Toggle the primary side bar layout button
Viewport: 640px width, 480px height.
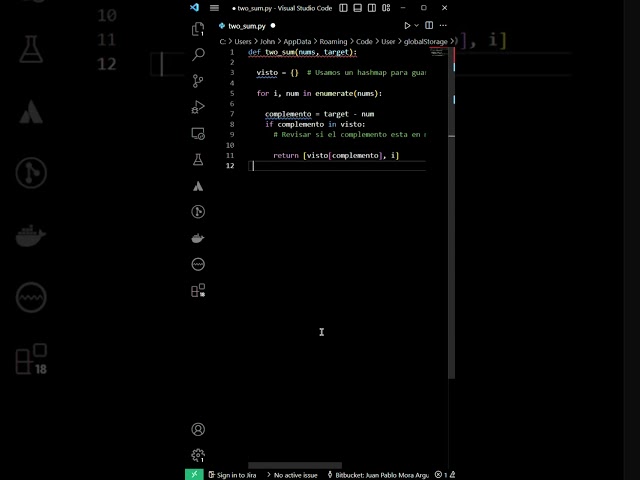coord(343,8)
